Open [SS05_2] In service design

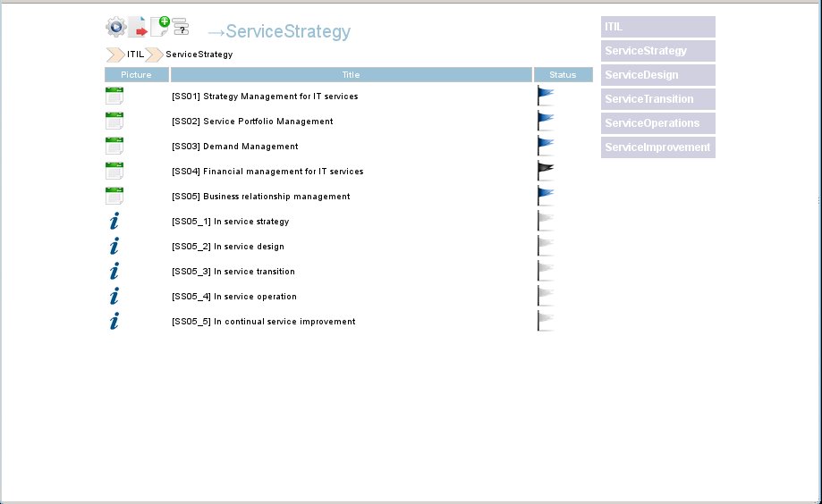tap(227, 247)
